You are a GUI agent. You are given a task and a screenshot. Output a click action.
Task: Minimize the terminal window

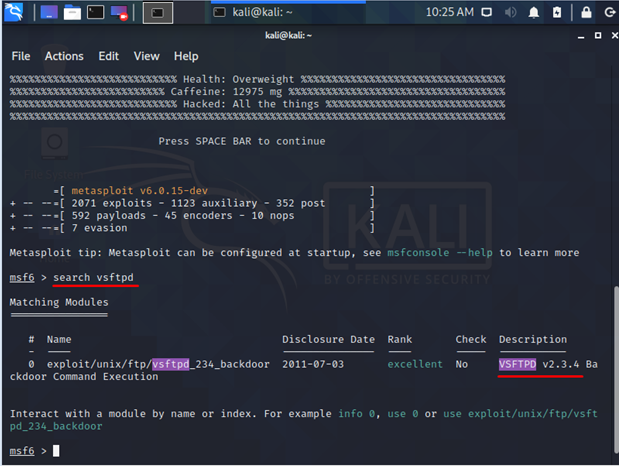[x=581, y=36]
